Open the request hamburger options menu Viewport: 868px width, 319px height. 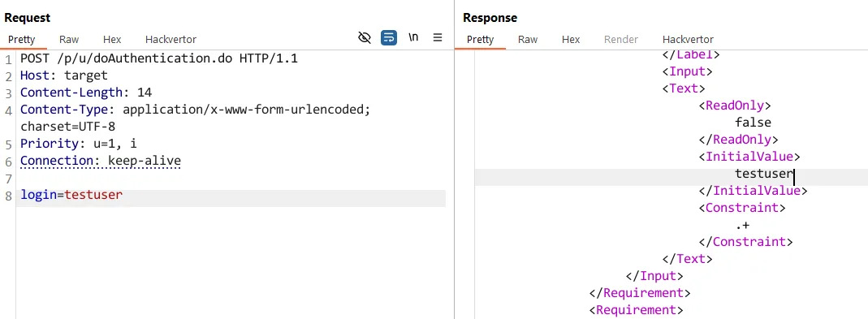coord(438,38)
